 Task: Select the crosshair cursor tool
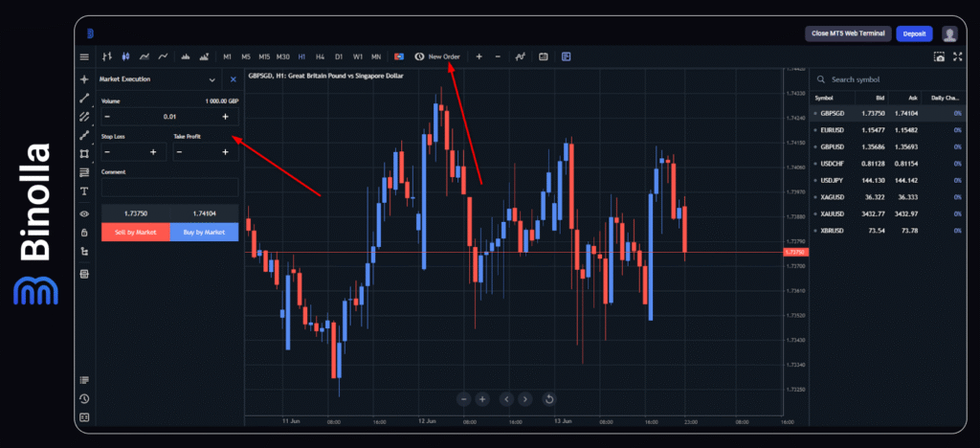84,79
